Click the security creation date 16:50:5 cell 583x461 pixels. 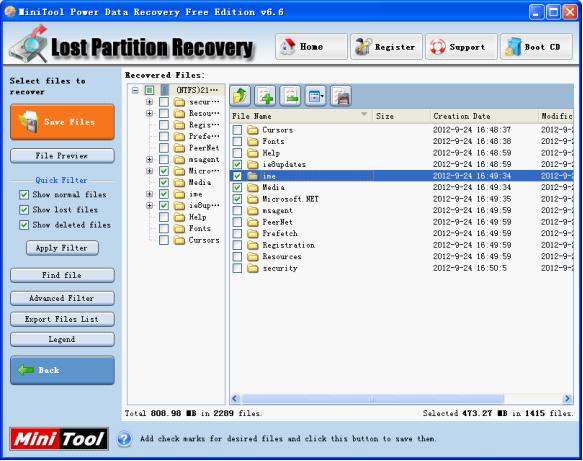point(470,268)
